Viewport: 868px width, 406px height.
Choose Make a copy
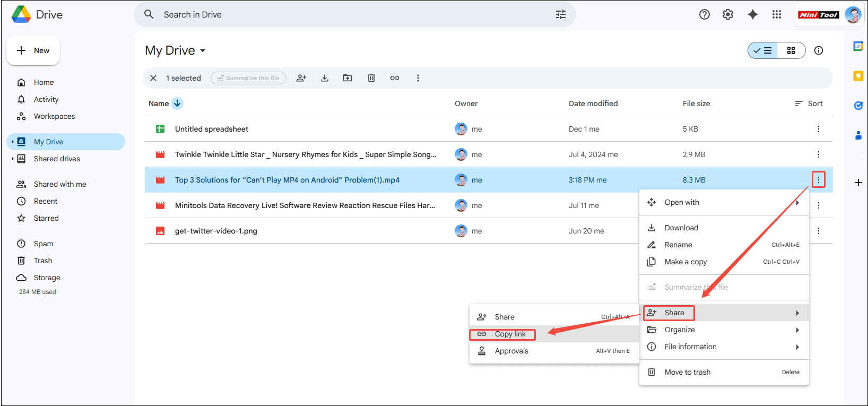pos(724,262)
